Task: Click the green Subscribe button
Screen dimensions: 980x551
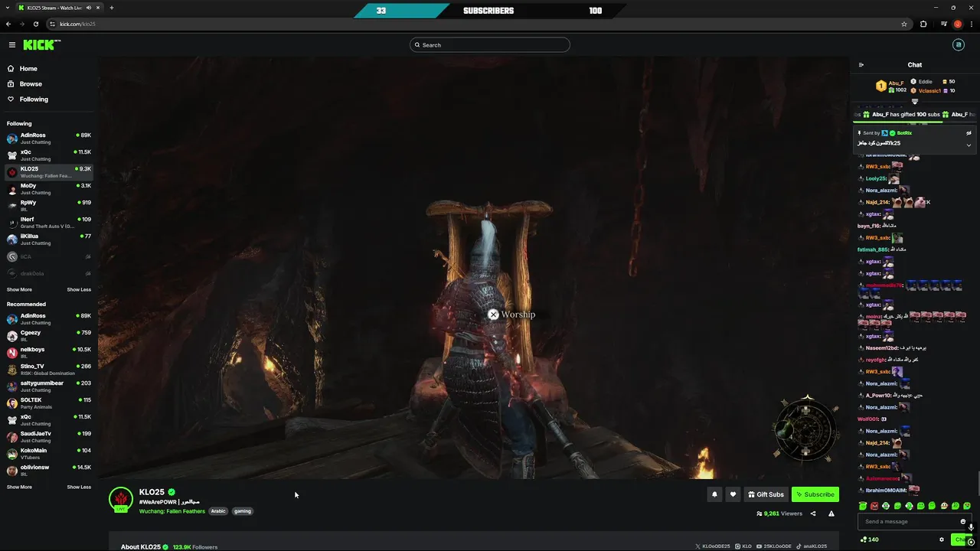Action: 815,494
